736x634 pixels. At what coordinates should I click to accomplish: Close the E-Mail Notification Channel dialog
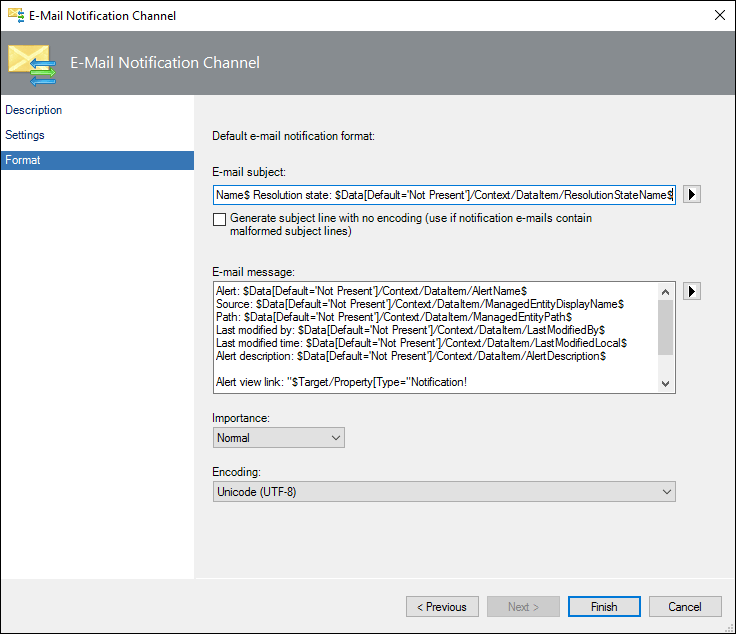(720, 15)
